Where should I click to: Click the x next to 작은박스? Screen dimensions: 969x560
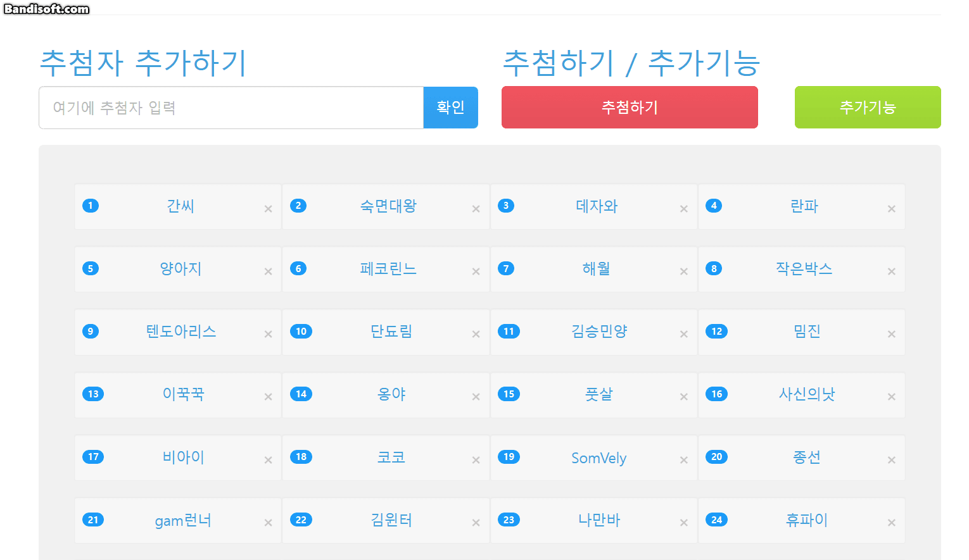tap(891, 271)
